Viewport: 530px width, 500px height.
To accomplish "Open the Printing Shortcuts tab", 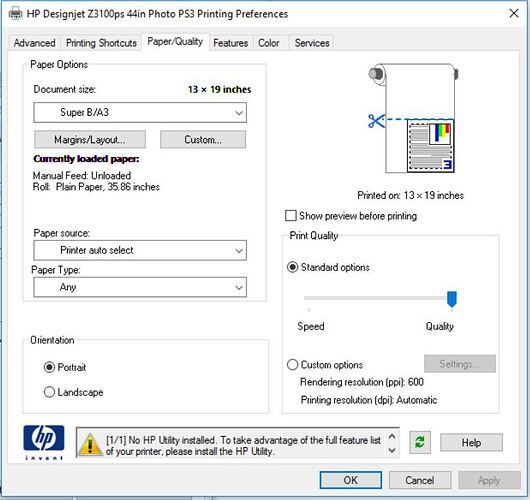I will click(101, 43).
